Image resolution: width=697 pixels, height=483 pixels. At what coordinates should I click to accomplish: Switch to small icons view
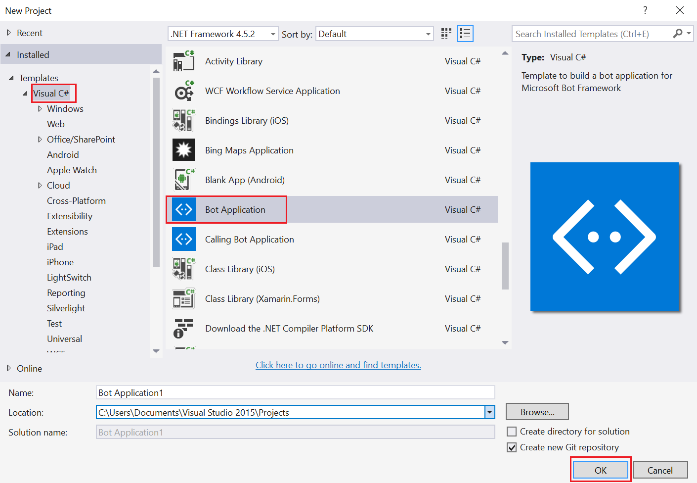point(446,33)
